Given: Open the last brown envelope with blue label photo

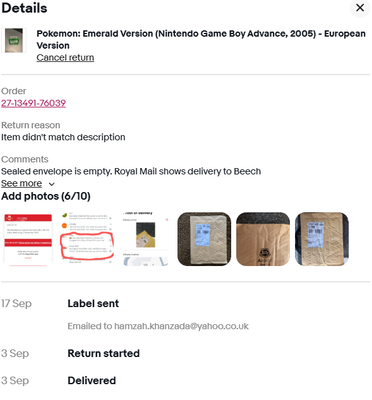Looking at the screenshot, I should point(322,239).
